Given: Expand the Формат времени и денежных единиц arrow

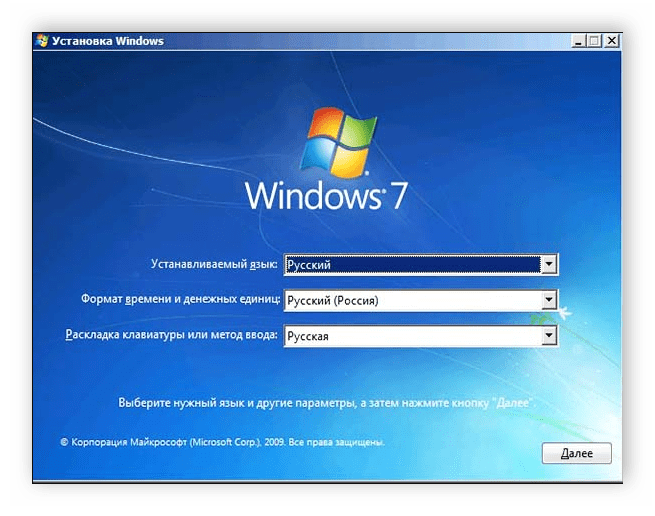Looking at the screenshot, I should tap(549, 300).
